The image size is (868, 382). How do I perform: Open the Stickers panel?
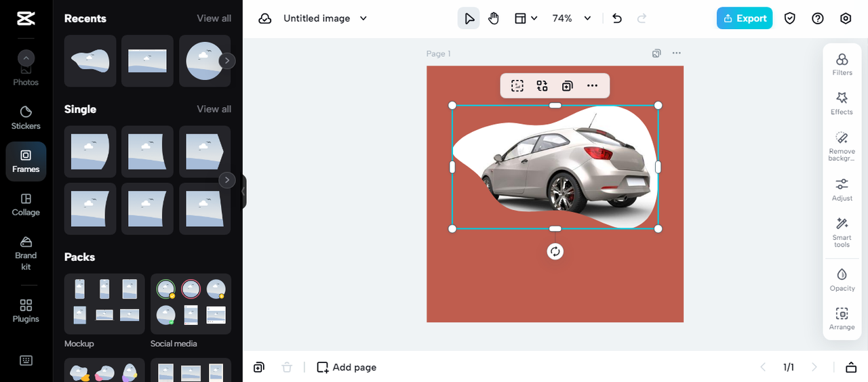click(x=26, y=118)
